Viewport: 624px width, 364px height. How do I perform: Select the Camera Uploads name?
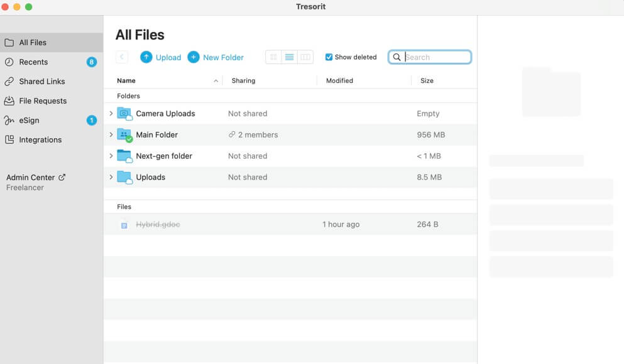[165, 114]
